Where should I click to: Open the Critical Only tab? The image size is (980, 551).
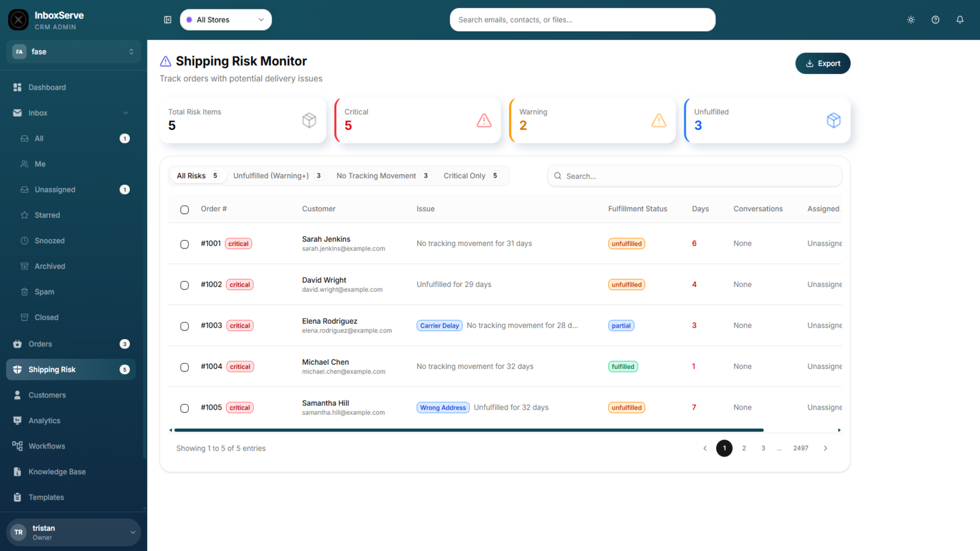(470, 176)
